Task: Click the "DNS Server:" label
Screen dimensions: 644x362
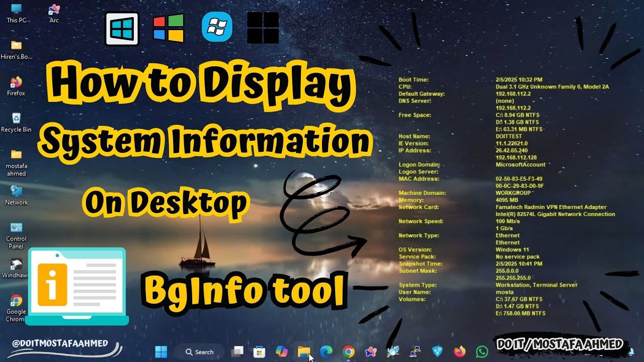Action: (x=415, y=101)
